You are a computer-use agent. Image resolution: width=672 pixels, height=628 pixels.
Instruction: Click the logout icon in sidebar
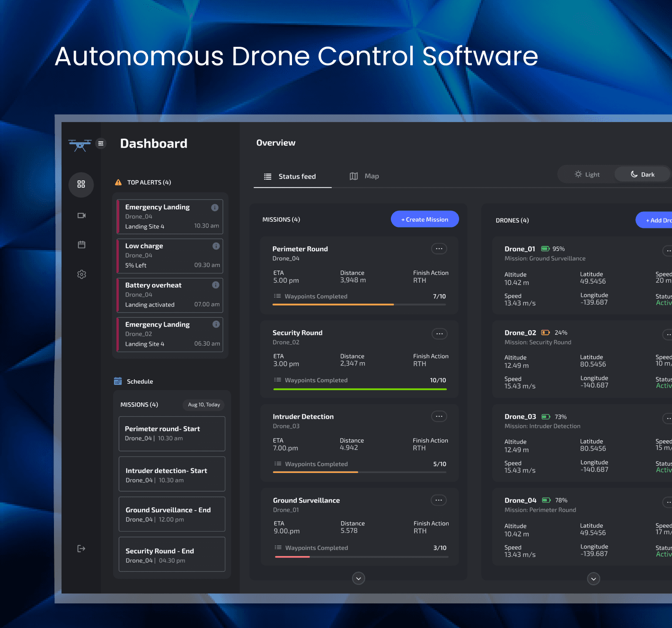pyautogui.click(x=81, y=549)
